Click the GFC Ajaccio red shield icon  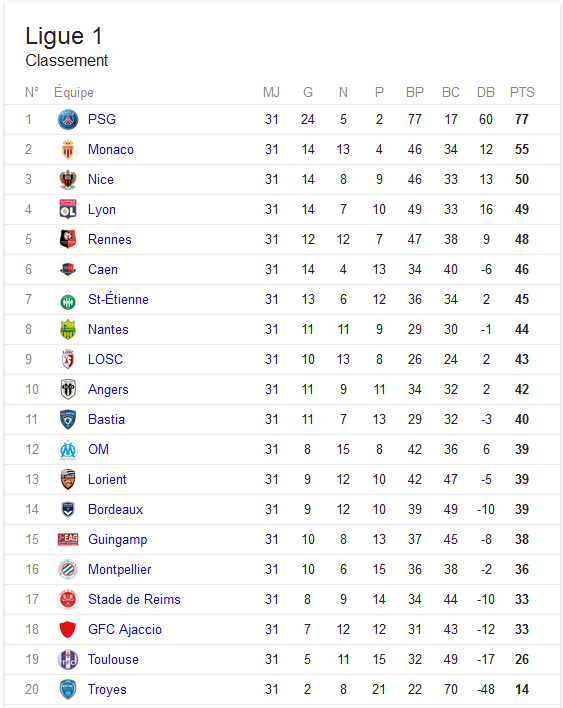click(x=68, y=629)
